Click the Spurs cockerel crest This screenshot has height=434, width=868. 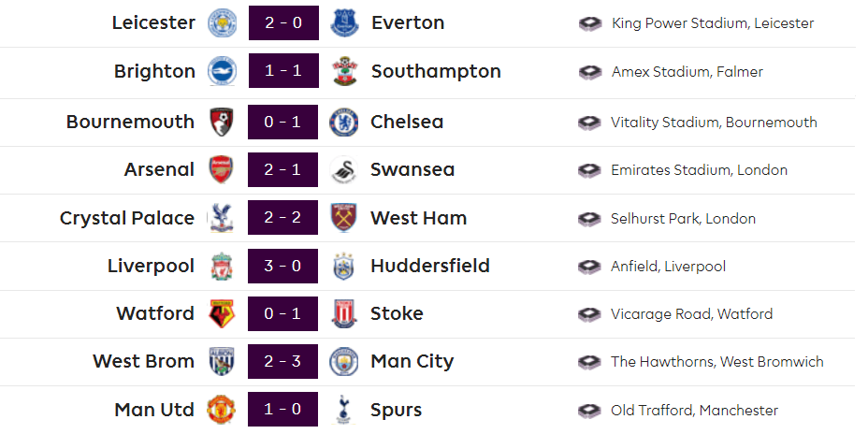click(x=344, y=410)
